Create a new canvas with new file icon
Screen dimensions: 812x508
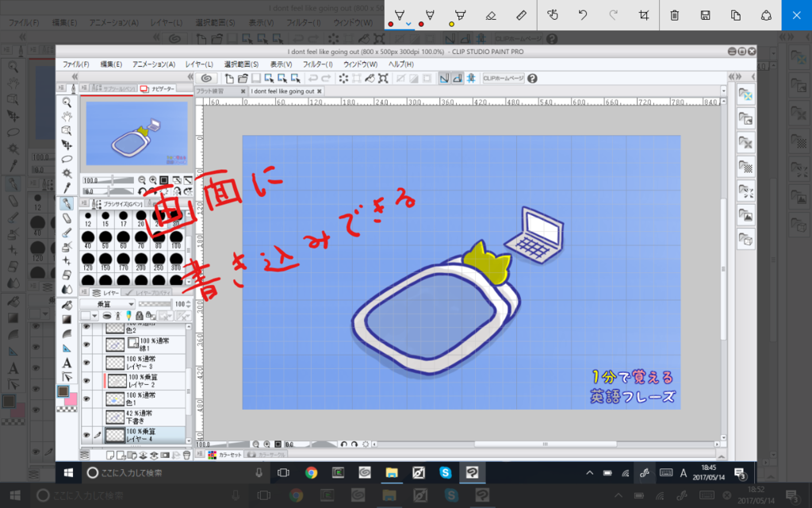pos(229,79)
